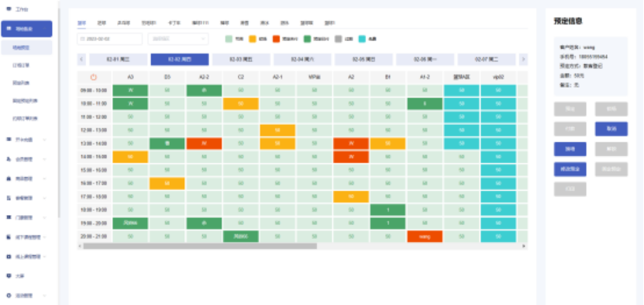644x305 pixels.
Task: Click the light green legend swatch
Action: 229,39
